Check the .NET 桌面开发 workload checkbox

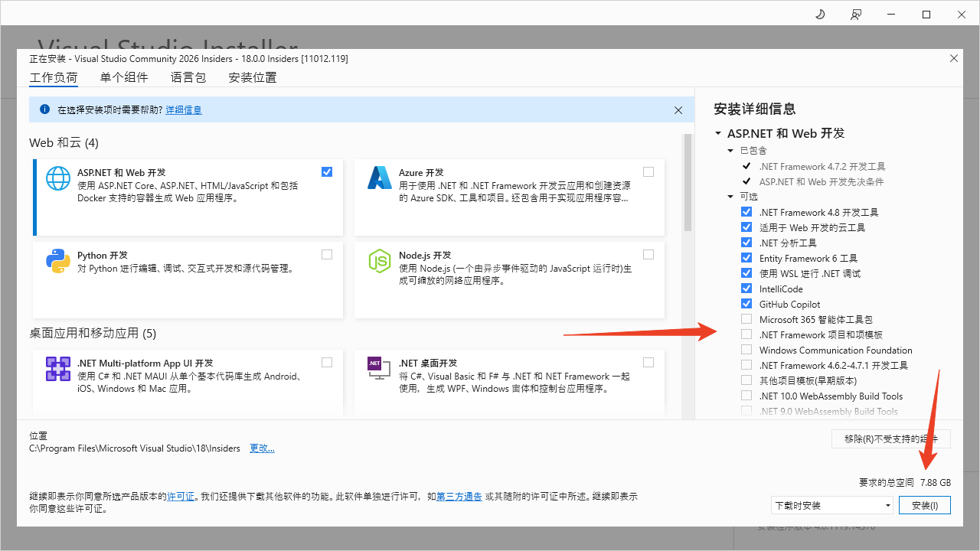(648, 362)
